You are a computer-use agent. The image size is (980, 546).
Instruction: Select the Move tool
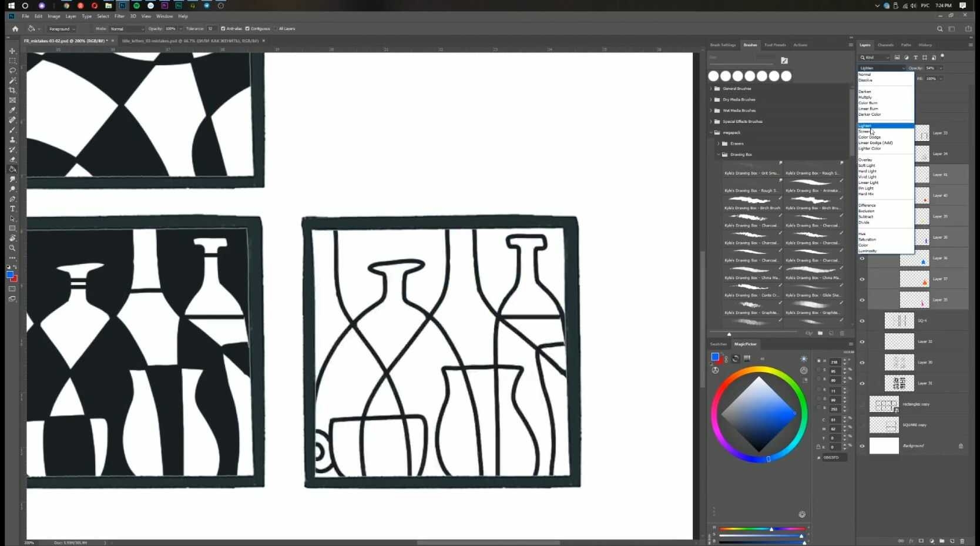[x=12, y=51]
